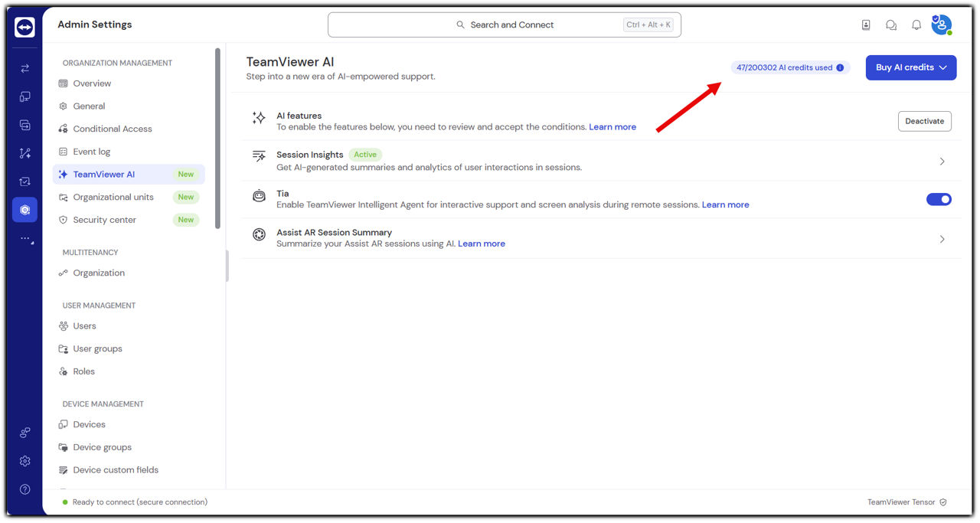The height and width of the screenshot is (523, 980).
Task: Open the settings gear in left rail
Action: click(x=24, y=461)
